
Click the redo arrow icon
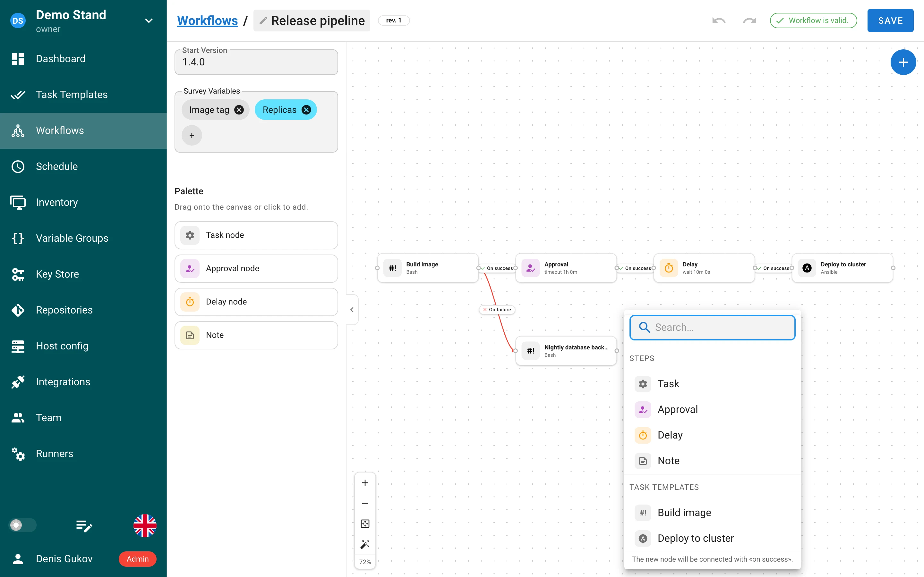pos(749,21)
